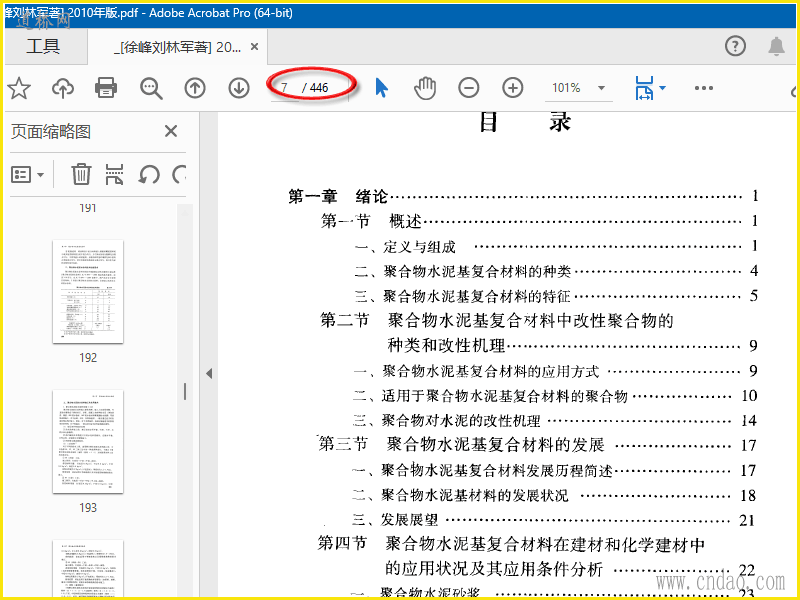The width and height of the screenshot is (800, 600).
Task: Open the find text magnifier tool
Action: 151,88
